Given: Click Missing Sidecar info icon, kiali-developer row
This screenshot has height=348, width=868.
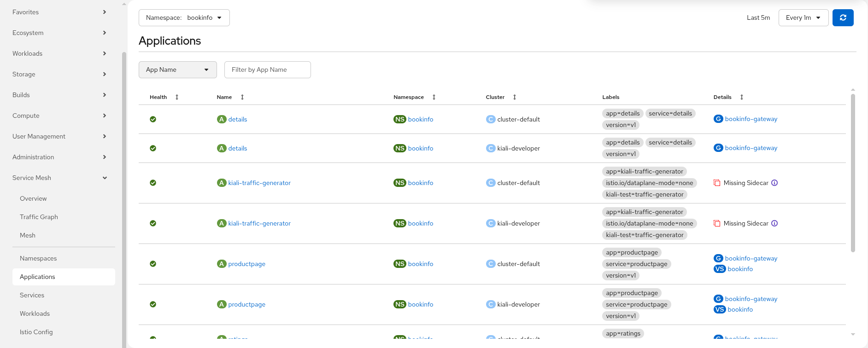Looking at the screenshot, I should tap(774, 223).
